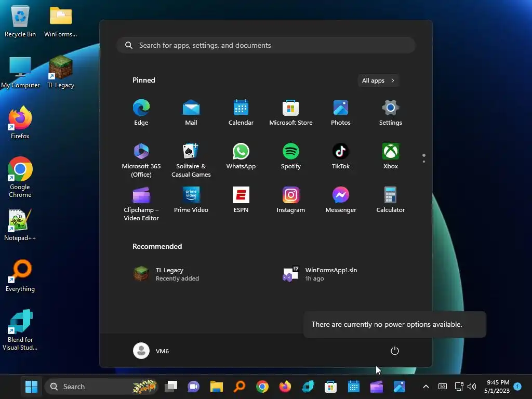Click the 'Pinned' section heading
Viewport: 532px width, 399px height.
pyautogui.click(x=143, y=80)
